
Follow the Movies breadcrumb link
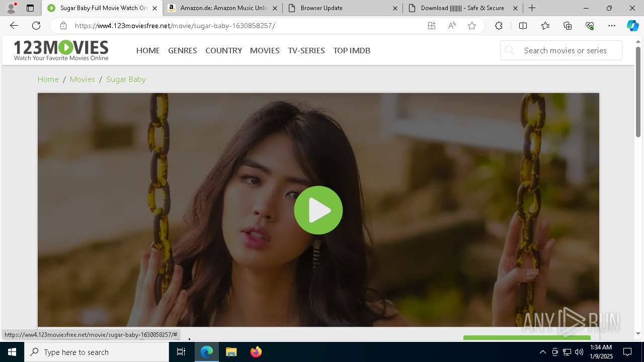point(83,79)
